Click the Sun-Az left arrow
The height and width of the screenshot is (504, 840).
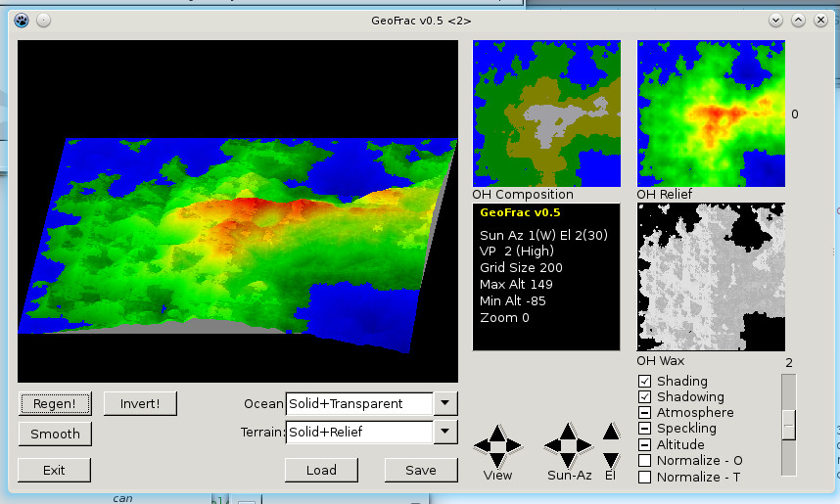551,446
